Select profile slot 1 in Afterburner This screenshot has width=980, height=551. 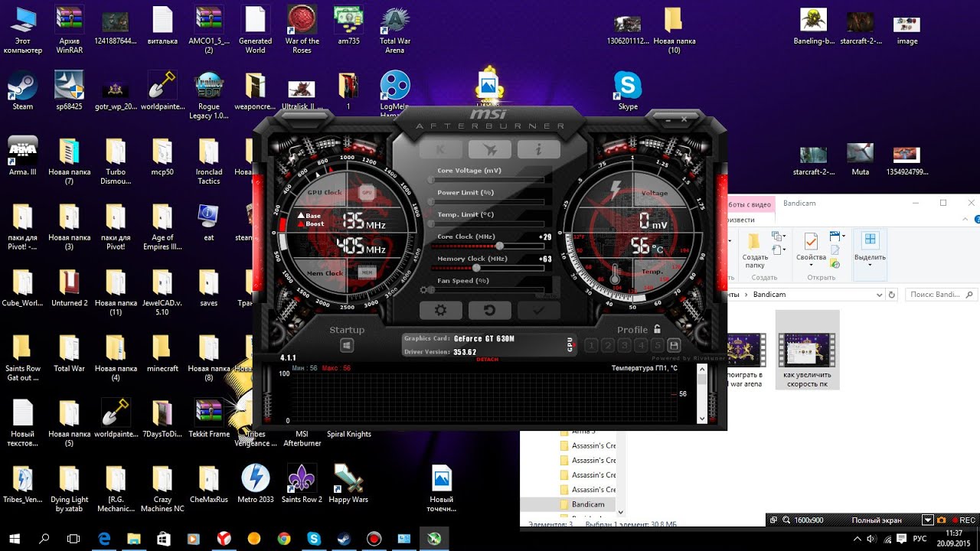coord(591,346)
